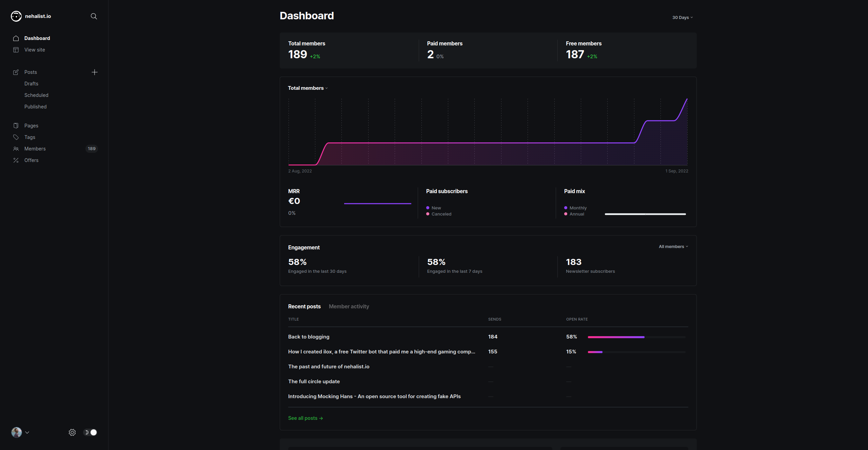Click the Total members 189 stat
Screen dimensions: 868x450
click(298, 55)
